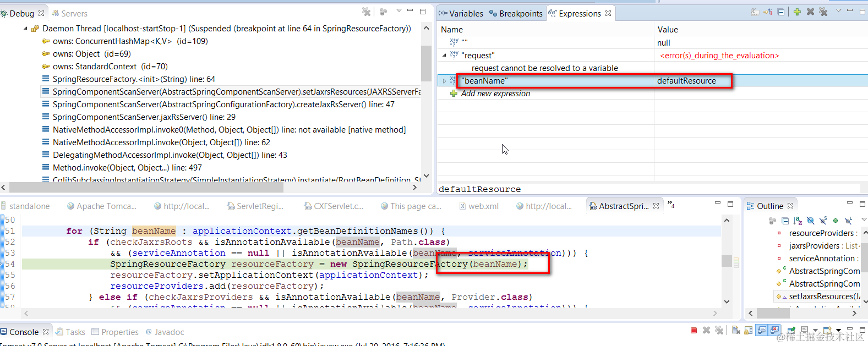Viewport: 868px width, 346px height.
Task: Click the defaultResource value cell
Action: point(686,81)
